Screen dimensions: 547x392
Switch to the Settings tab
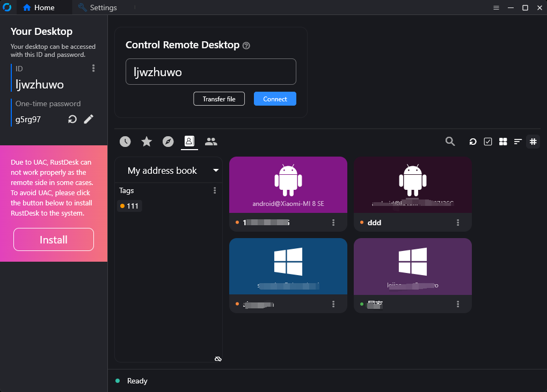pyautogui.click(x=98, y=8)
